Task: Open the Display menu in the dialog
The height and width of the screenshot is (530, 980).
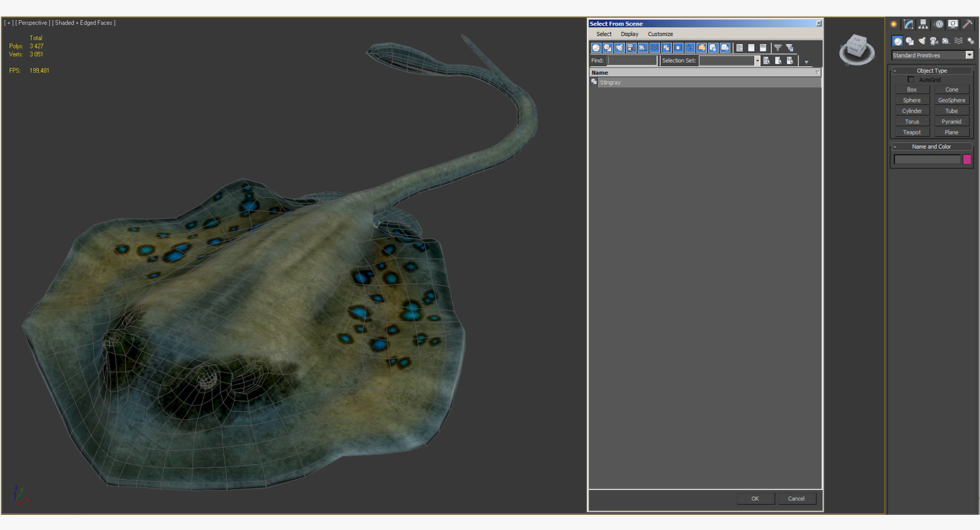Action: click(x=630, y=34)
